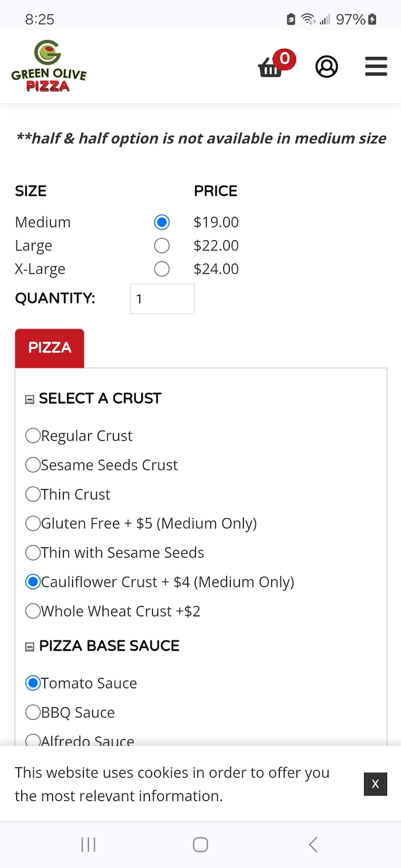
Task: Dismiss the cookie notice with X
Action: (x=375, y=784)
